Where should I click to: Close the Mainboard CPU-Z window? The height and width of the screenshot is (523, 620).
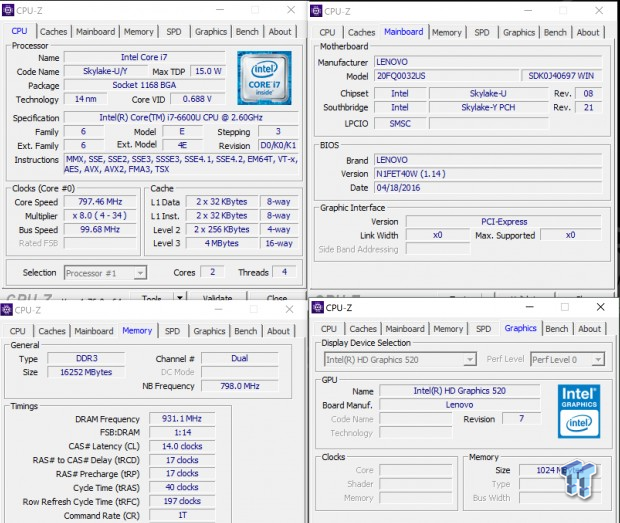click(x=599, y=11)
